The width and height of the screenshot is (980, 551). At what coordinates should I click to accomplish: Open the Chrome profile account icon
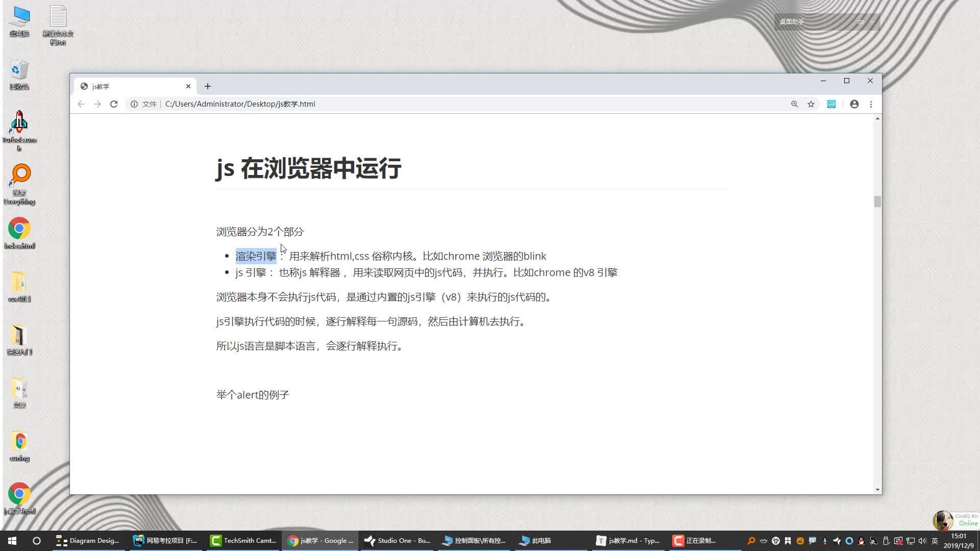pos(854,104)
